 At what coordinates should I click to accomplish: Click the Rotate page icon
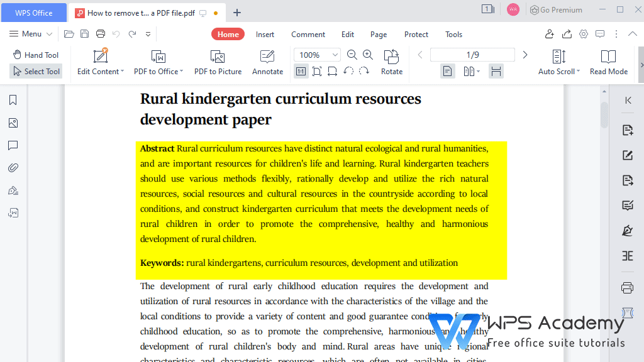pos(391,61)
